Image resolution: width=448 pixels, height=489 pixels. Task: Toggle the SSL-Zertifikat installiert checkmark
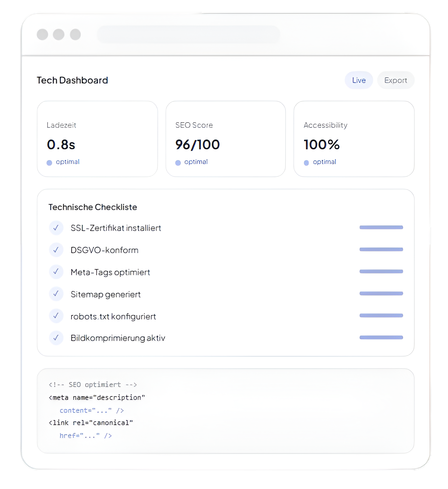point(56,228)
